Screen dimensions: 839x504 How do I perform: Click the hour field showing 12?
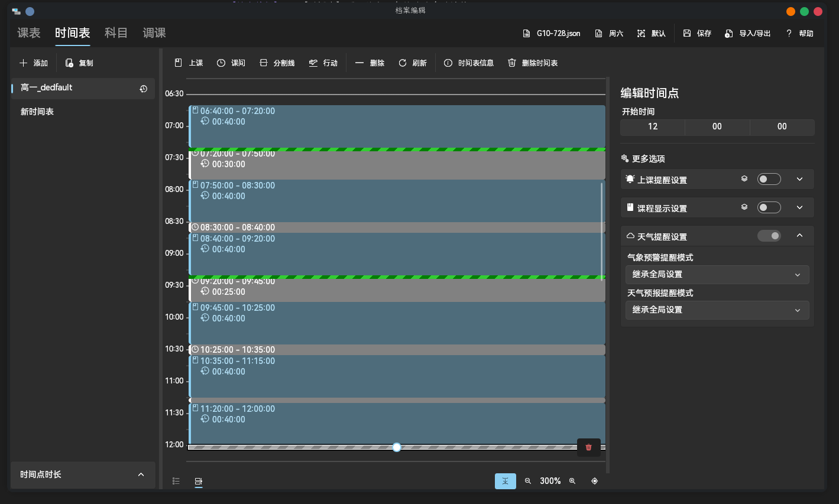click(652, 126)
